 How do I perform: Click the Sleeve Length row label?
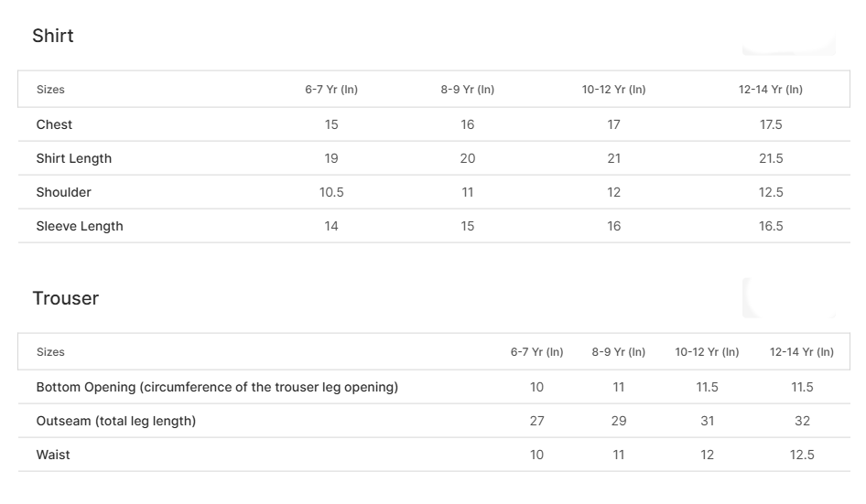[x=80, y=226]
